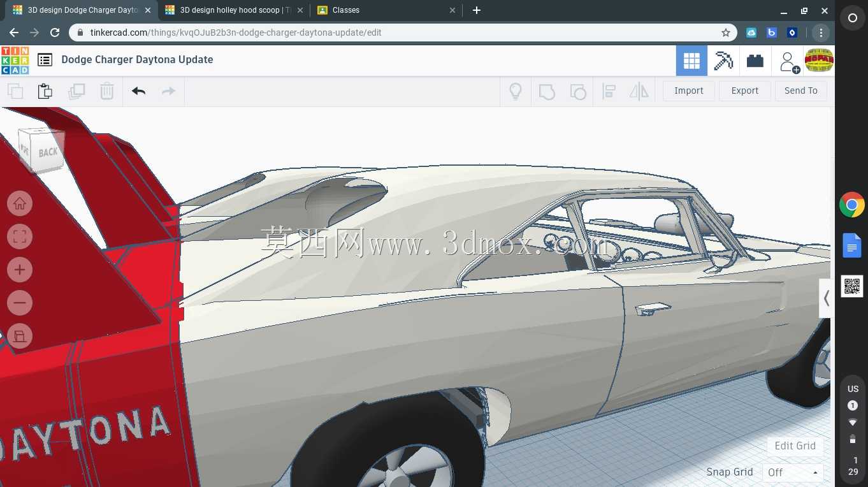
Task: Click the time 1:29 in status tray
Action: [853, 466]
